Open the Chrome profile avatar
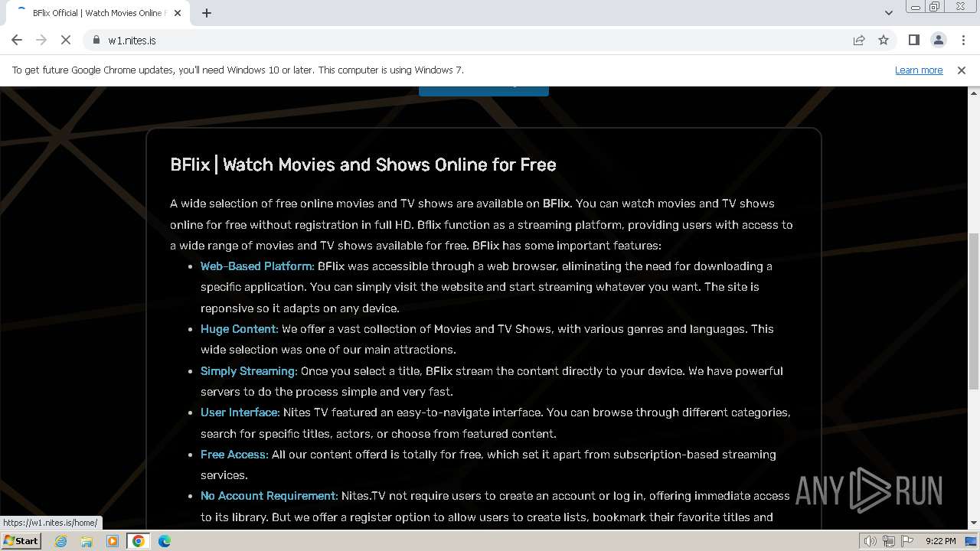 938,41
